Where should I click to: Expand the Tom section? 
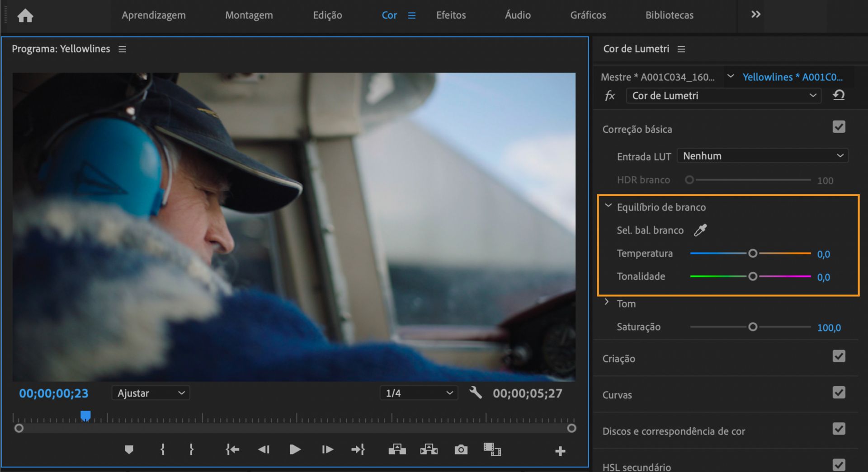(607, 302)
